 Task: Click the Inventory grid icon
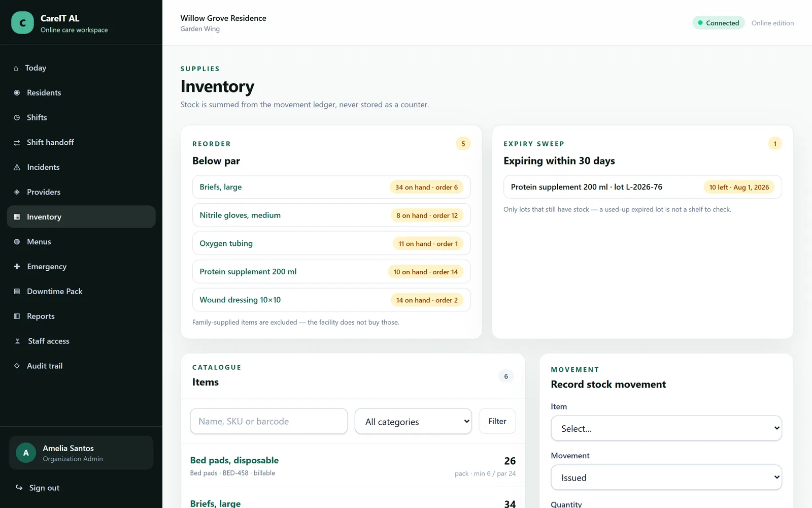17,217
